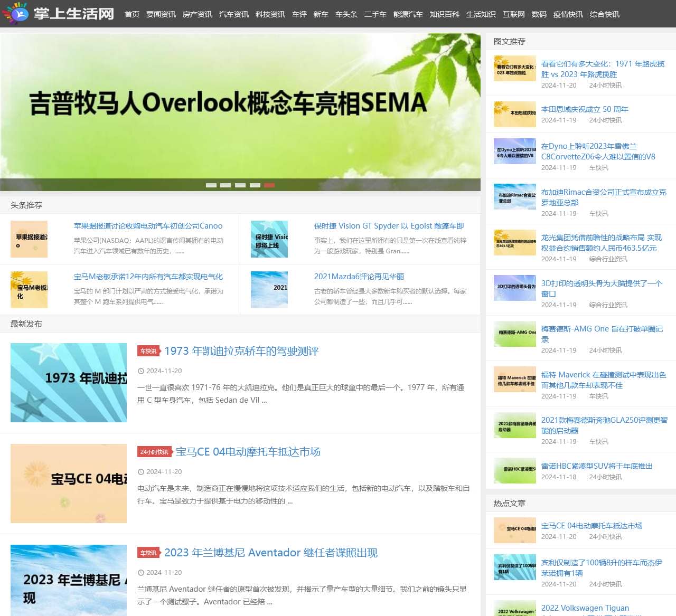Open the 新车 nav item

[321, 14]
